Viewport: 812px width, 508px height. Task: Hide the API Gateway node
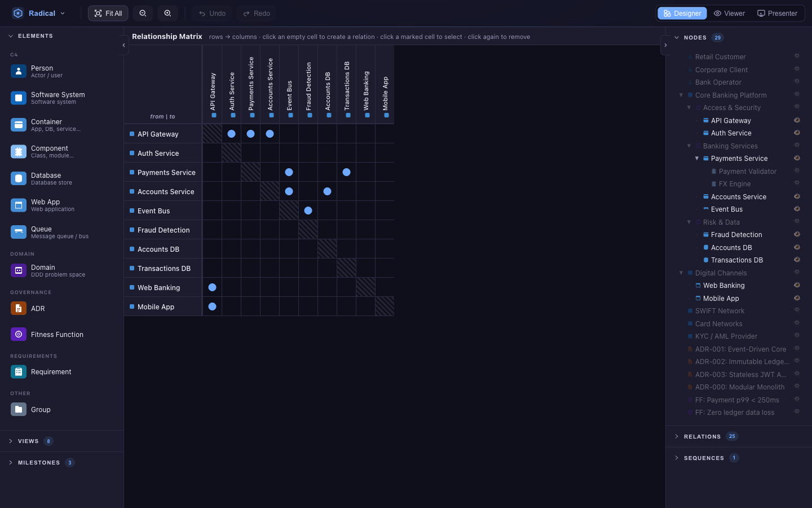(797, 120)
